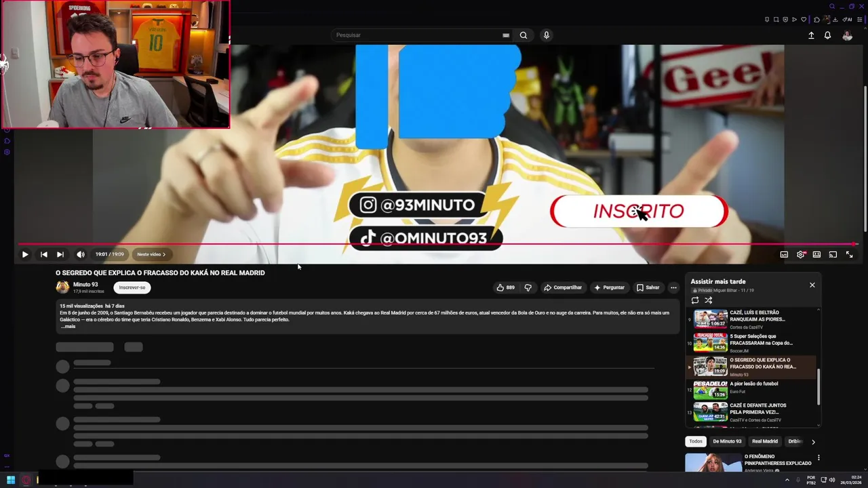
Task: Open the ad blocker shield icon
Action: tap(785, 20)
